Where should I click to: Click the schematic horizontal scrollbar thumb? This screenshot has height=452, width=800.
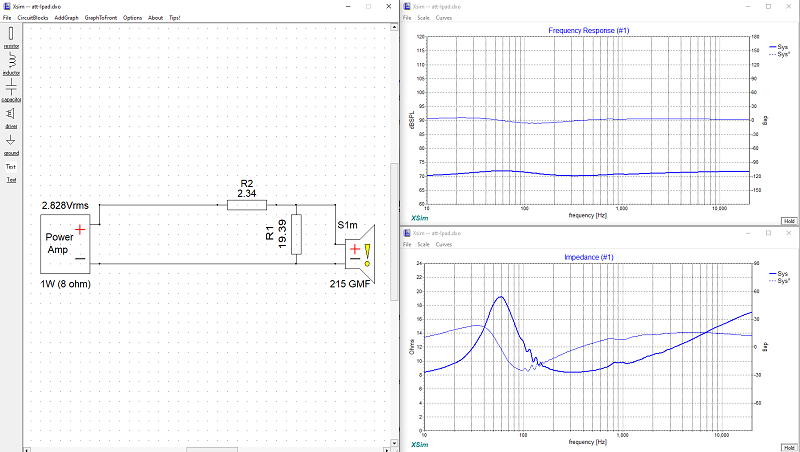(x=212, y=449)
